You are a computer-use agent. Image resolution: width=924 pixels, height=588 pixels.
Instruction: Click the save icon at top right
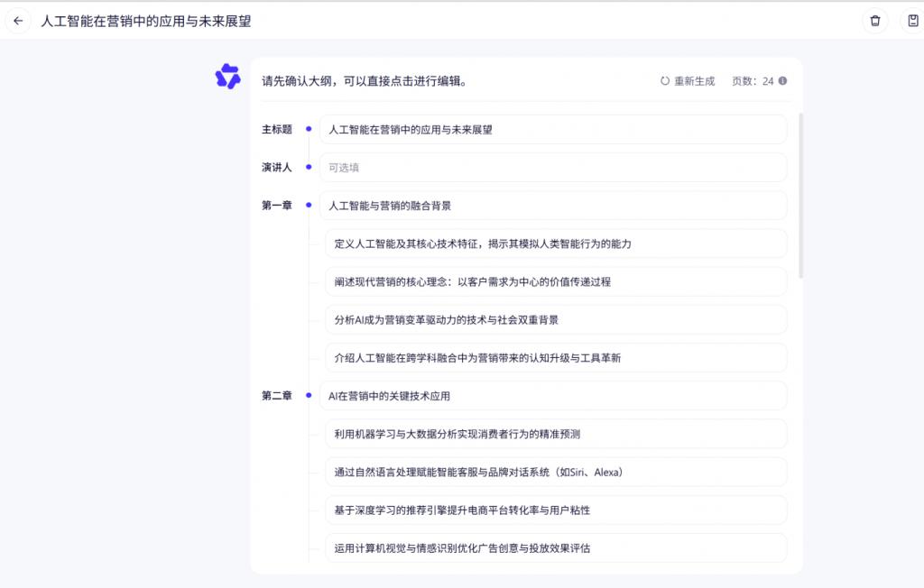tap(912, 21)
